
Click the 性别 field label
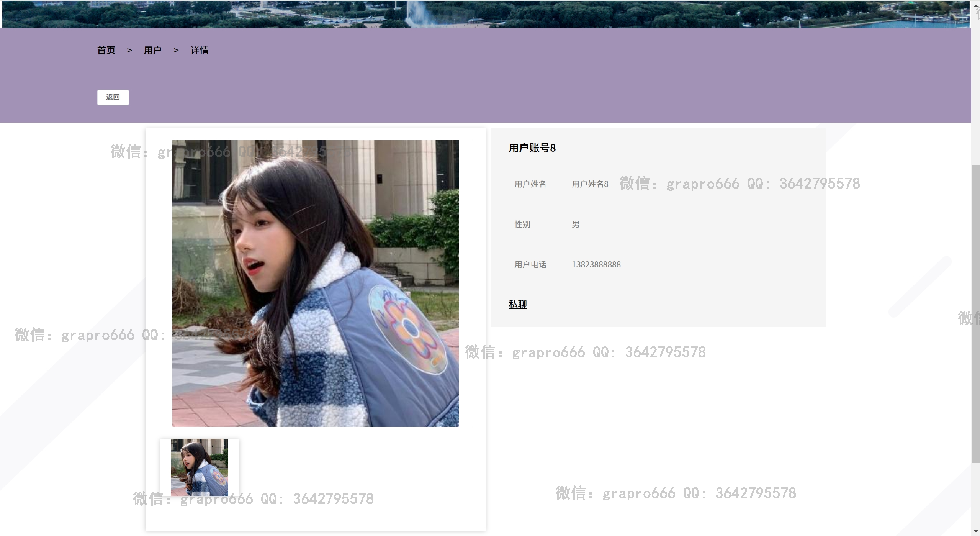[522, 225]
